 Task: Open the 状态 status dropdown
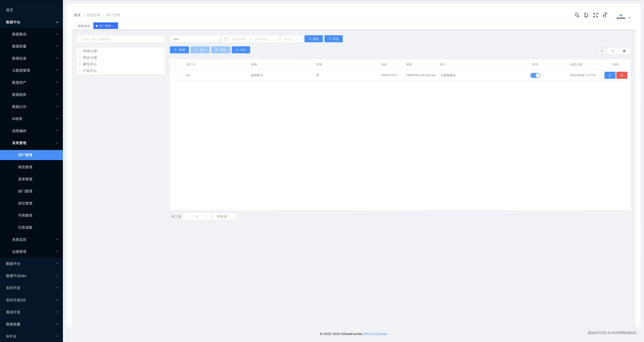pos(292,39)
